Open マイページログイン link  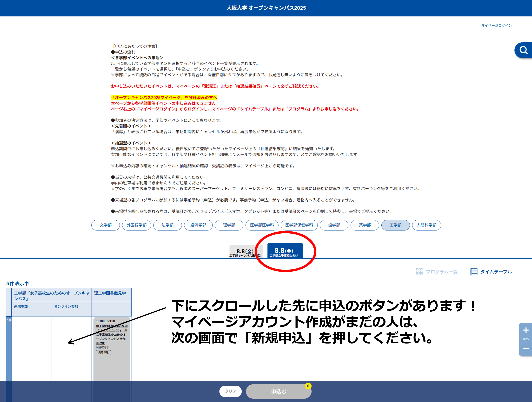[x=496, y=26]
